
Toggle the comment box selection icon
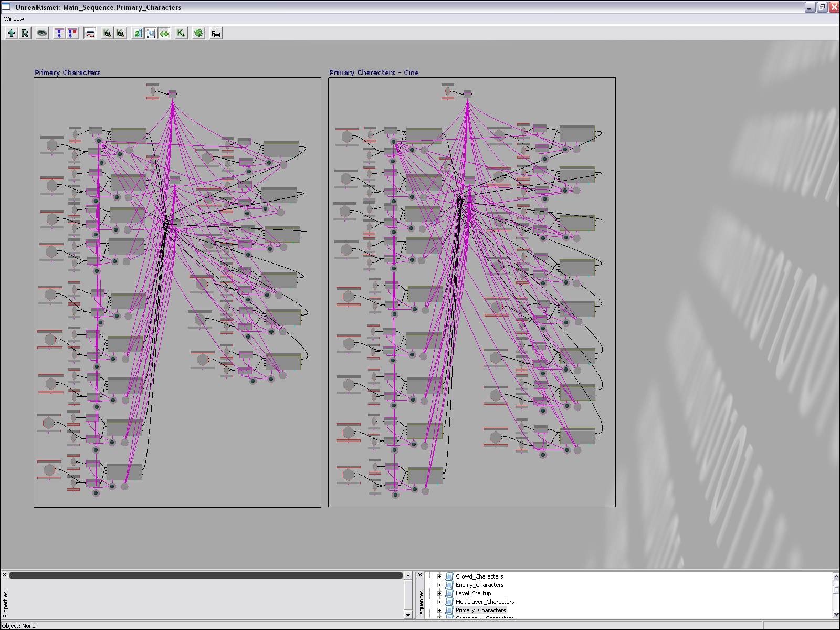click(x=151, y=33)
